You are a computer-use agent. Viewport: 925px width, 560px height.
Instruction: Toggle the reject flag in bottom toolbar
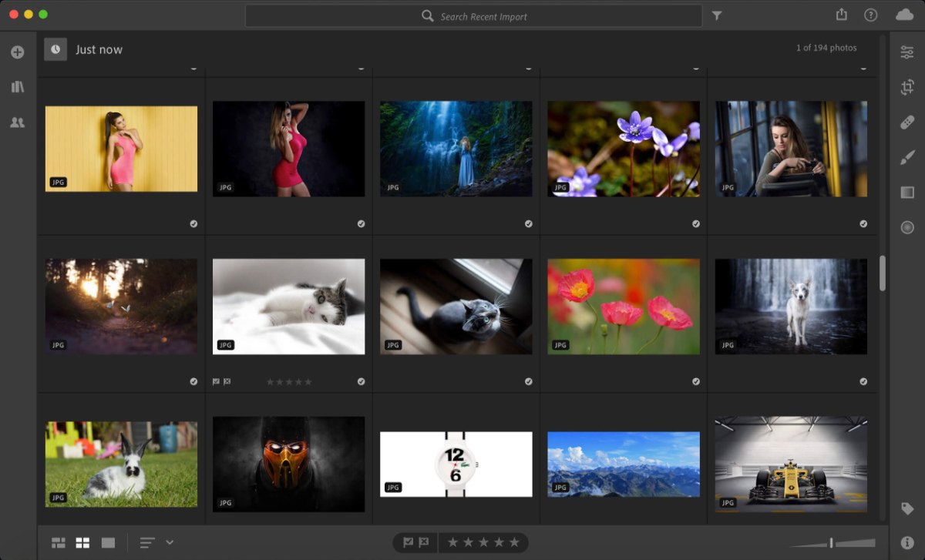coord(423,542)
